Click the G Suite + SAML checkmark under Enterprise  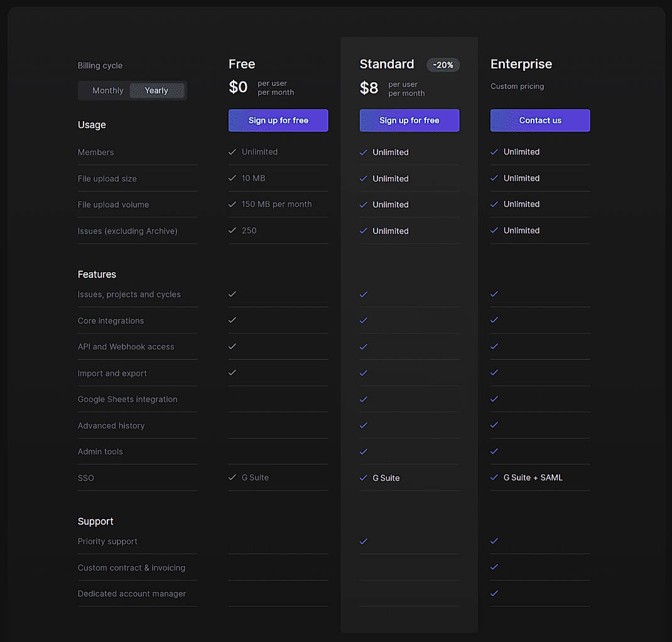494,478
